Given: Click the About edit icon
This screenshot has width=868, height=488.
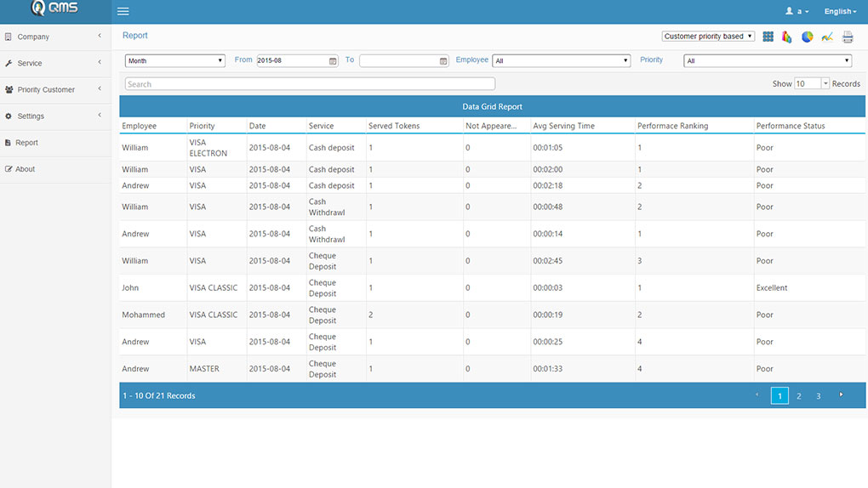Looking at the screenshot, I should [x=9, y=169].
